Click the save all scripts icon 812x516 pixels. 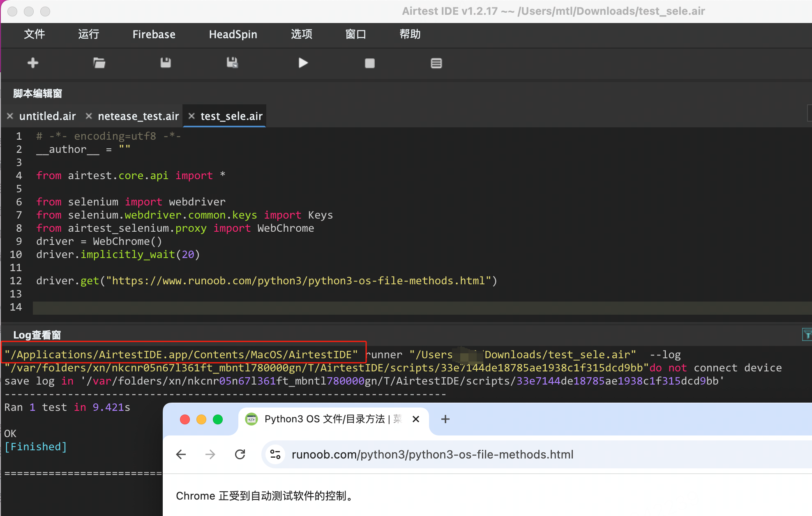tap(232, 63)
